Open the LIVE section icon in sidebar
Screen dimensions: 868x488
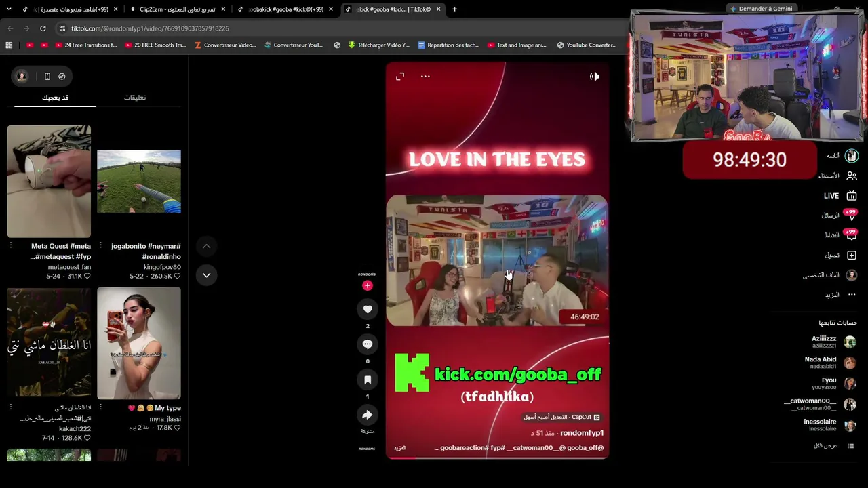(x=852, y=196)
